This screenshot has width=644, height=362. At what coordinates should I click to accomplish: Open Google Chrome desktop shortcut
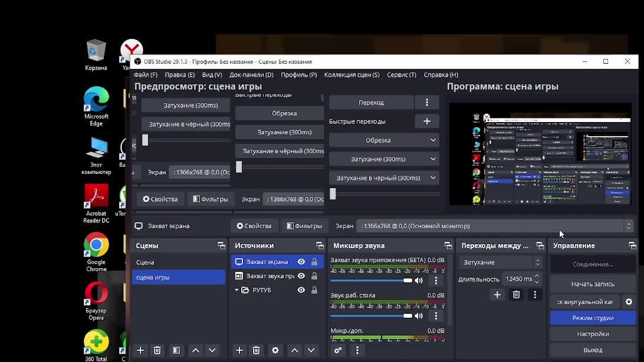[x=96, y=252]
